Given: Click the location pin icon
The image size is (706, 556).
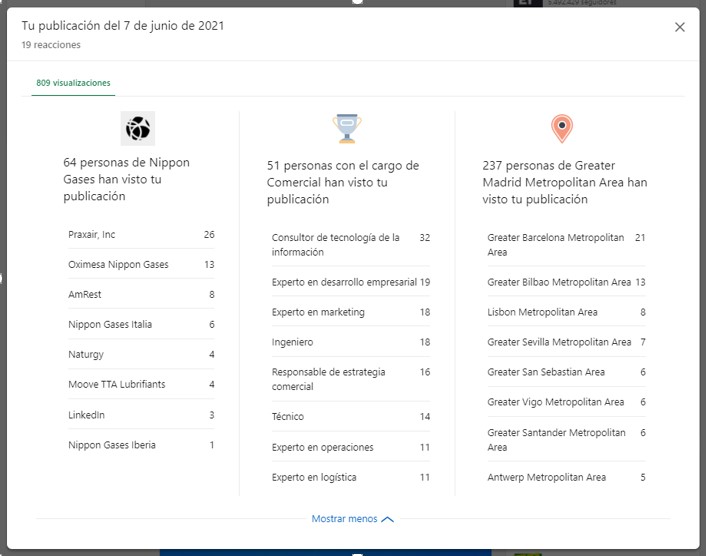Looking at the screenshot, I should point(562,129).
